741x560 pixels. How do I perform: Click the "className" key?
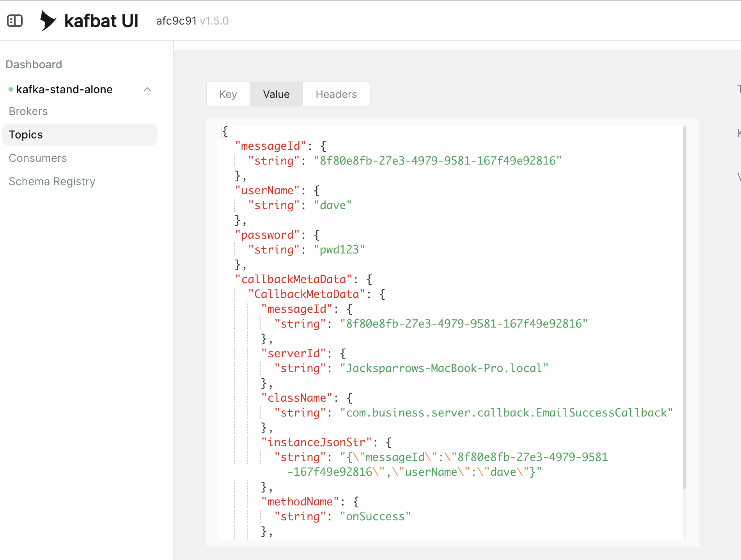(297, 398)
